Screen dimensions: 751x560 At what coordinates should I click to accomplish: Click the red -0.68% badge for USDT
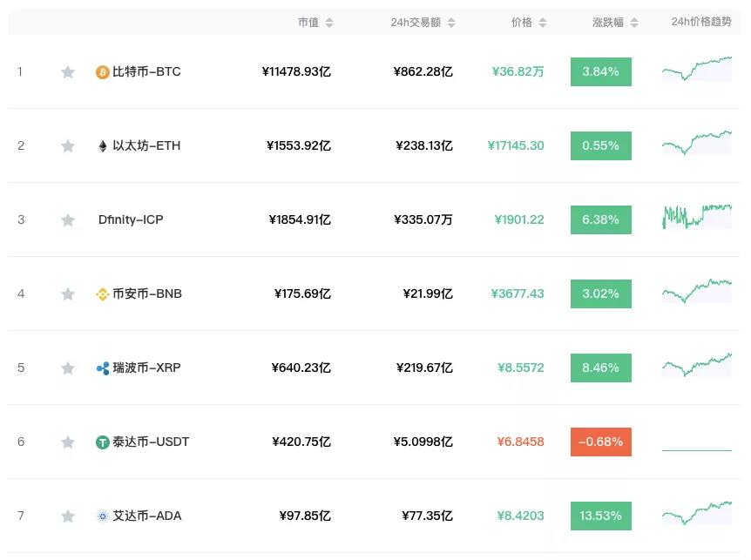[x=600, y=442]
